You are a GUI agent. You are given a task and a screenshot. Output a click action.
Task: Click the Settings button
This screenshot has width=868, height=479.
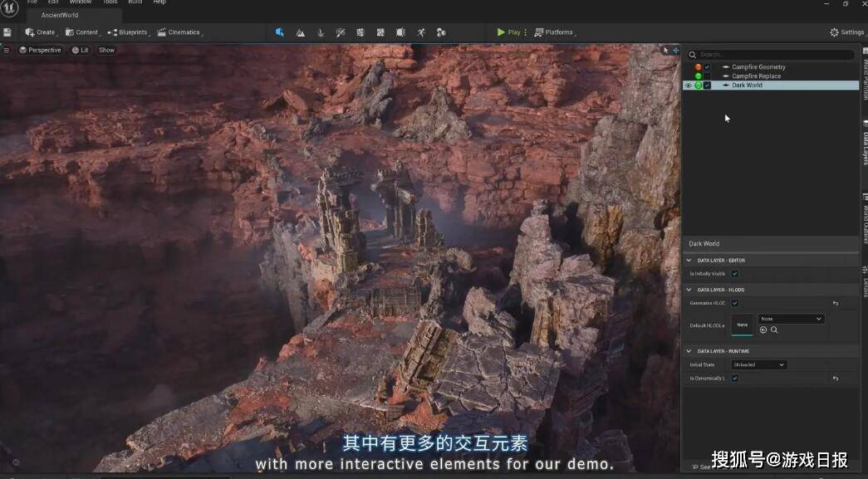tap(846, 32)
